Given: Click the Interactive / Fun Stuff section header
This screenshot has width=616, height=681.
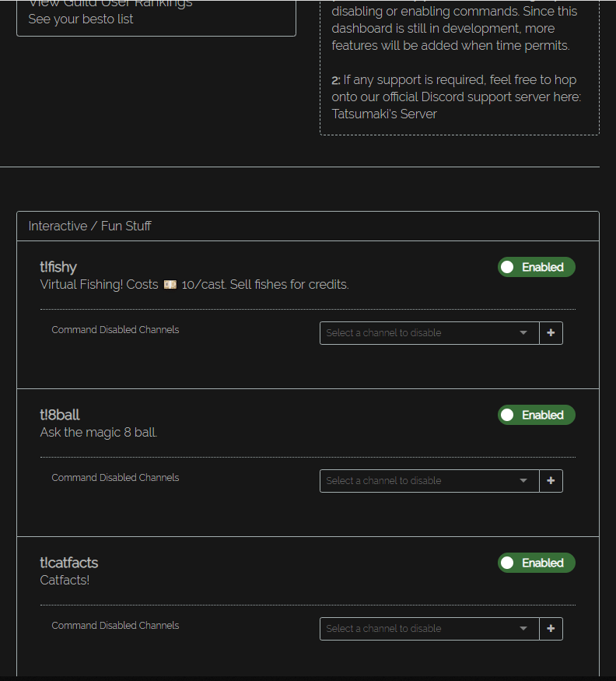Looking at the screenshot, I should click(x=90, y=226).
